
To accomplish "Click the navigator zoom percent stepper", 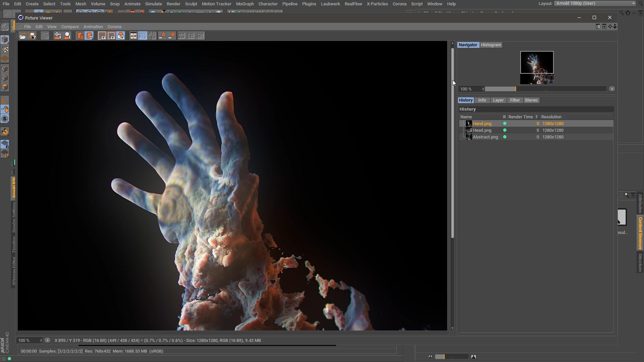I will tap(483, 89).
